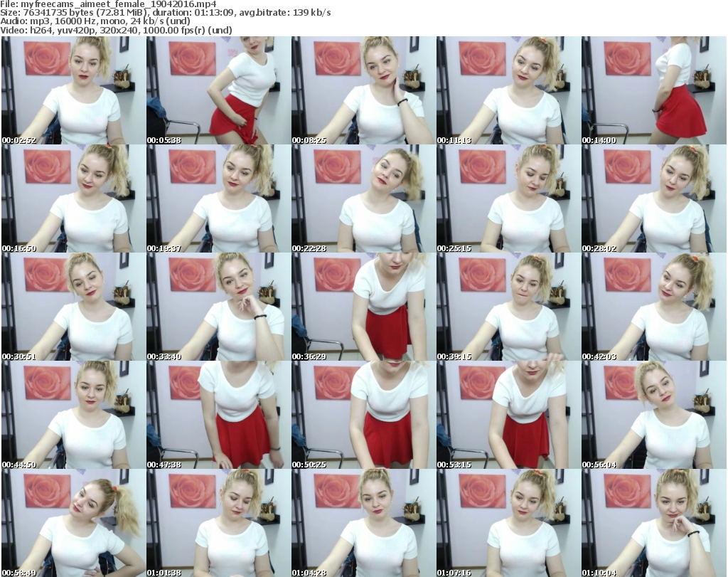Click the thumbnail frame stamped 00:02:52
The width and height of the screenshot is (728, 577).
pos(73,90)
